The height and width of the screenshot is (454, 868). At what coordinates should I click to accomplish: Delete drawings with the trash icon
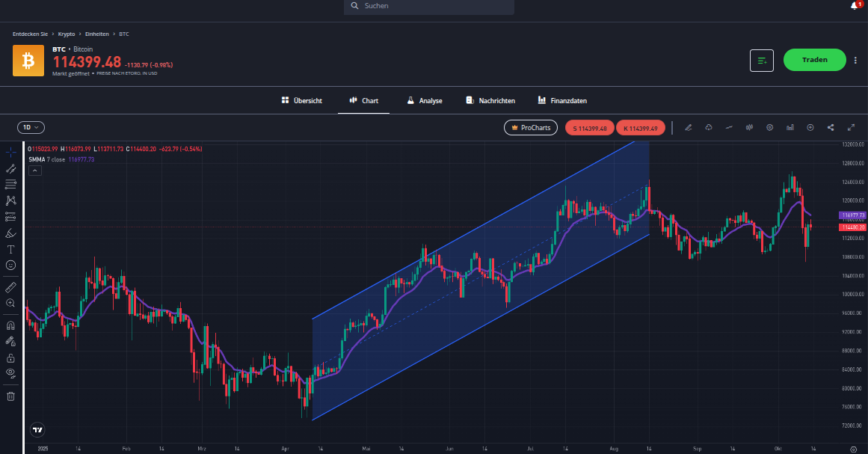(10, 396)
